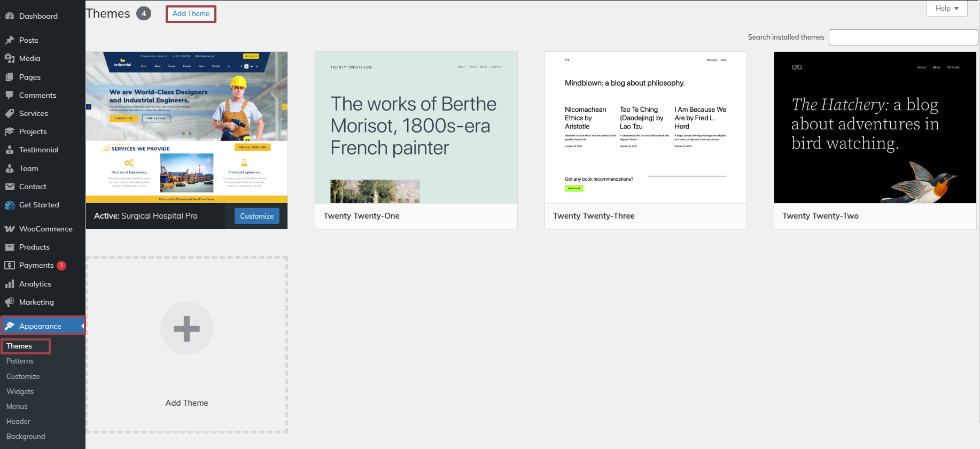Click the Marketing megaphone icon
Viewport: 980px width, 449px height.
10,302
